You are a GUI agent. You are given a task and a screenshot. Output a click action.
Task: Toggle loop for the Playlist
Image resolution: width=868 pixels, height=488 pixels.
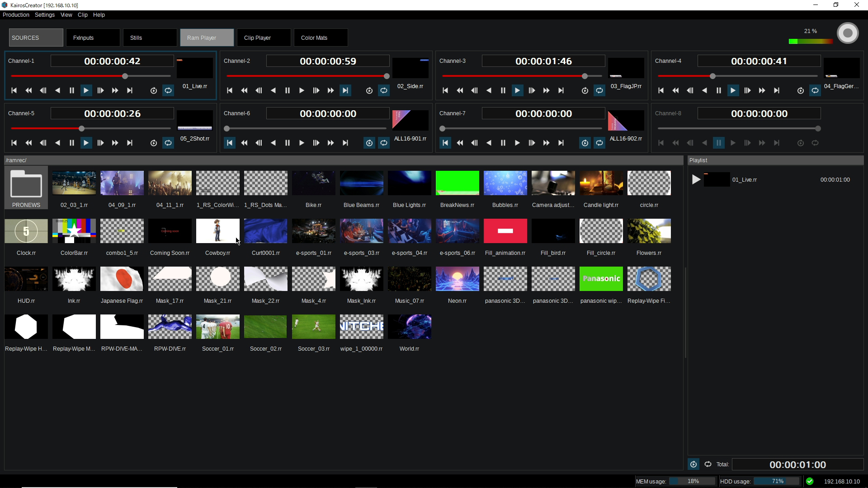tap(708, 465)
